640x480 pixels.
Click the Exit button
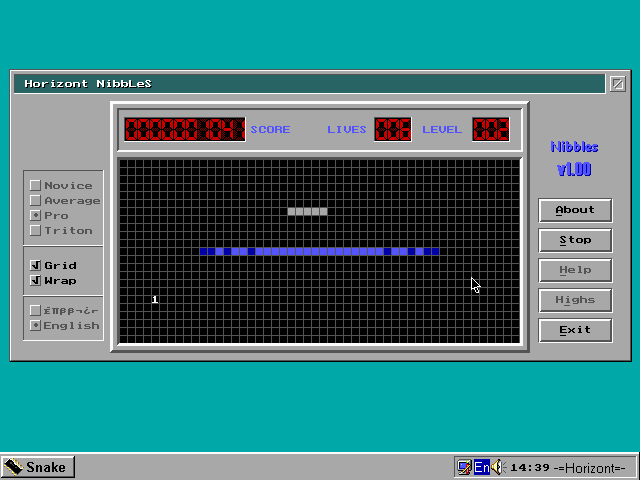pyautogui.click(x=575, y=330)
